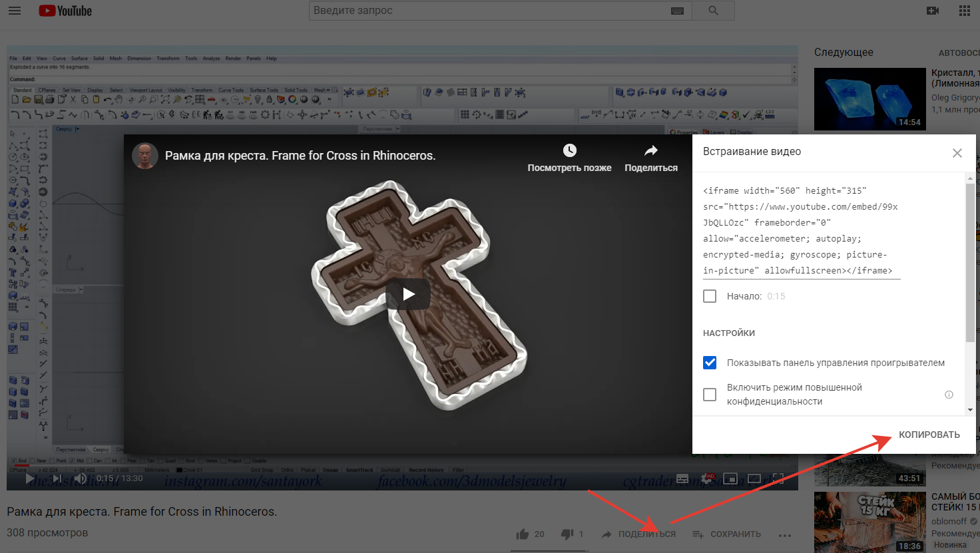Screen dimensions: 980x553
Task: Toggle theater mode in player
Action: 754,478
